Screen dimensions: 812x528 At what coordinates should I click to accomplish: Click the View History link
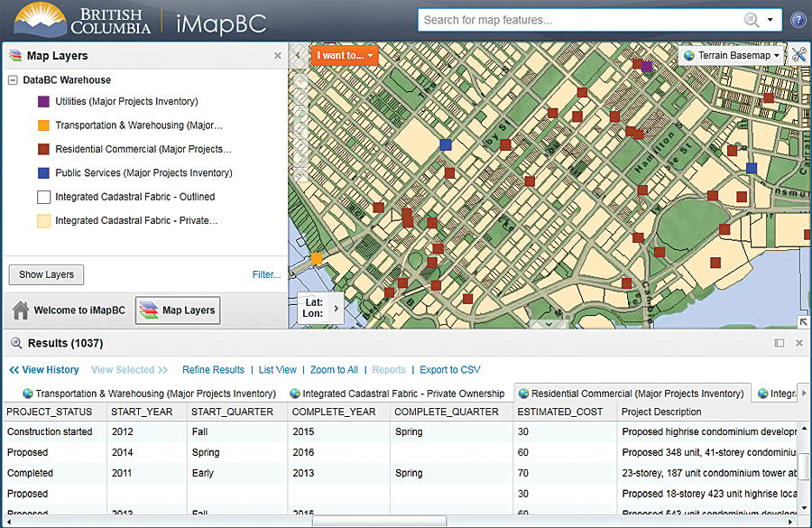click(44, 370)
